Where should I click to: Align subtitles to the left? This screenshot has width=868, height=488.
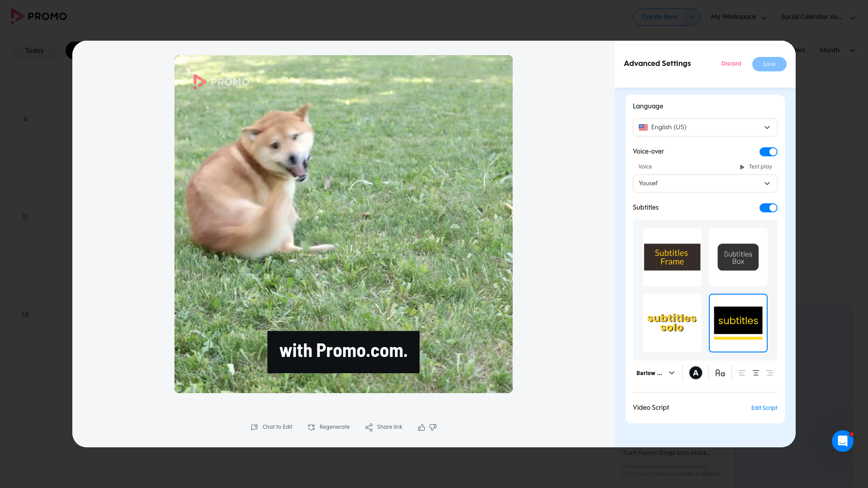742,373
